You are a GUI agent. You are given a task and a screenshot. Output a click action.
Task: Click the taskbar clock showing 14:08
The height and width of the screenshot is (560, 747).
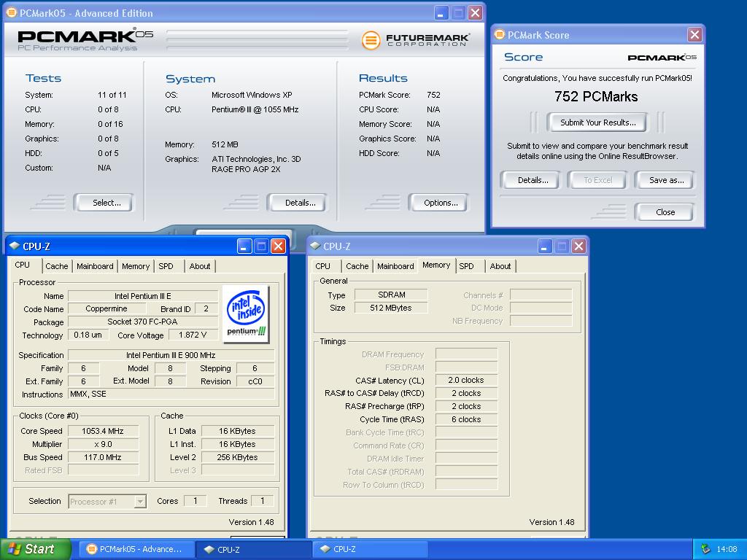click(727, 549)
